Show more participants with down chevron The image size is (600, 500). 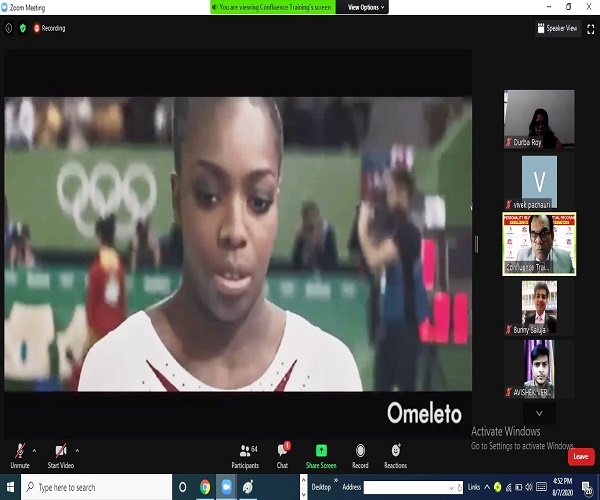point(539,413)
